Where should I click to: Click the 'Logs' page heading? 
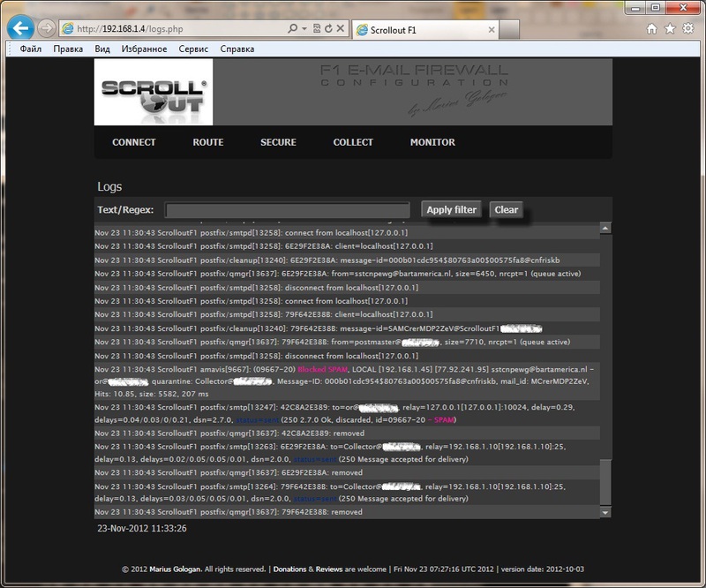(109, 186)
